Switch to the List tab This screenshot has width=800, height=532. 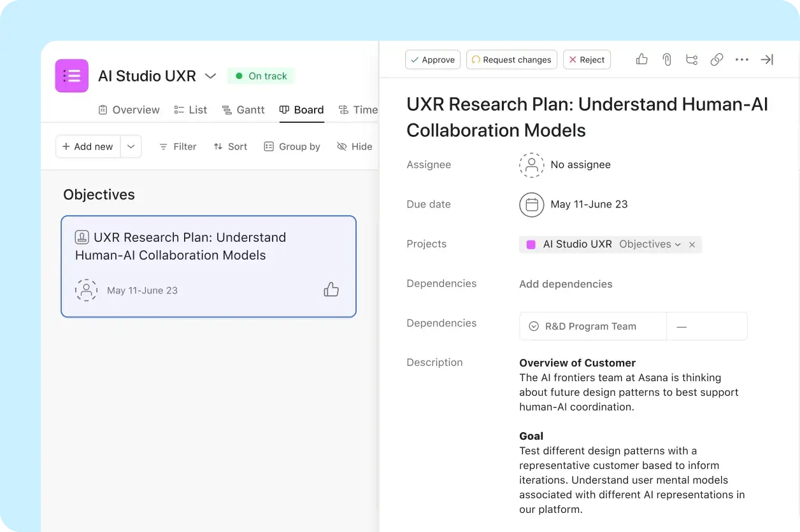(190, 110)
